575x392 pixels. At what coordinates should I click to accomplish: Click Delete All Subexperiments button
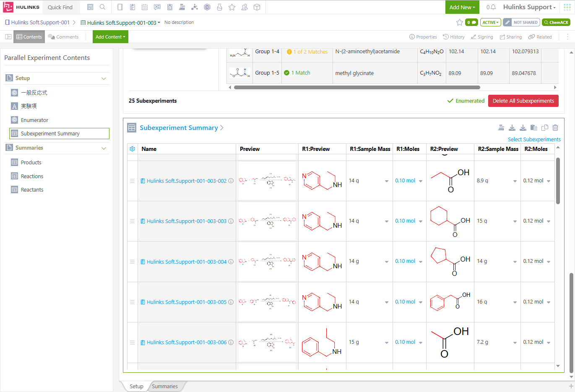coord(523,101)
